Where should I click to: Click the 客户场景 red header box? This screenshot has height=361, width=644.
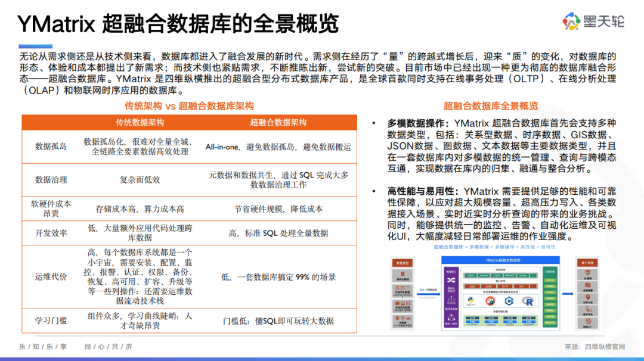click(x=587, y=263)
